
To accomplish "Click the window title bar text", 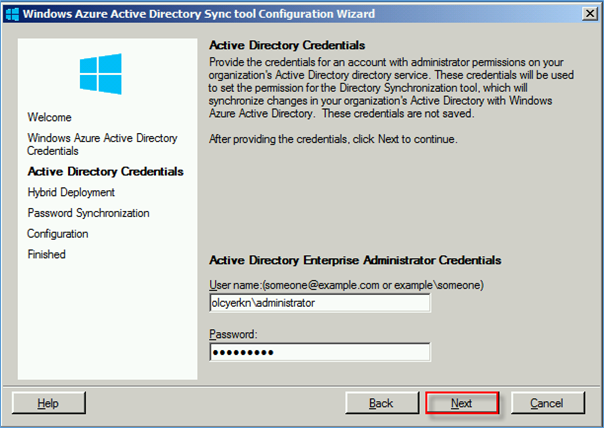I will [198, 14].
